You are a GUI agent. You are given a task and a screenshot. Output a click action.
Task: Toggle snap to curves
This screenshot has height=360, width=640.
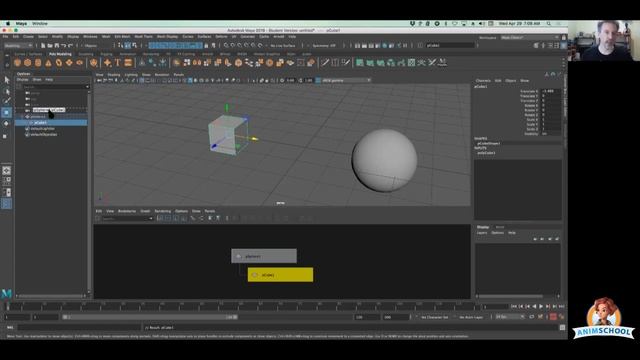[233, 46]
